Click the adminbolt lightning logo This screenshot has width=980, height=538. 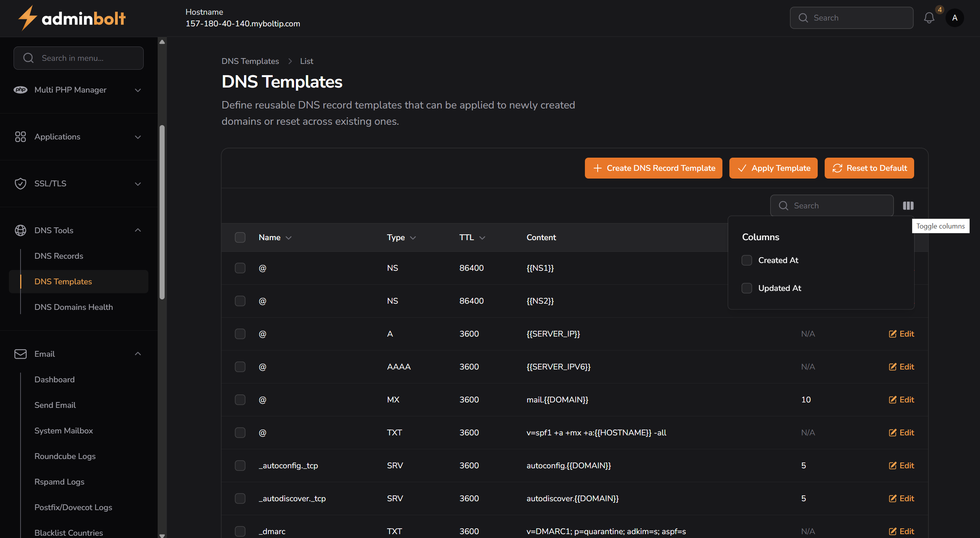tap(27, 17)
